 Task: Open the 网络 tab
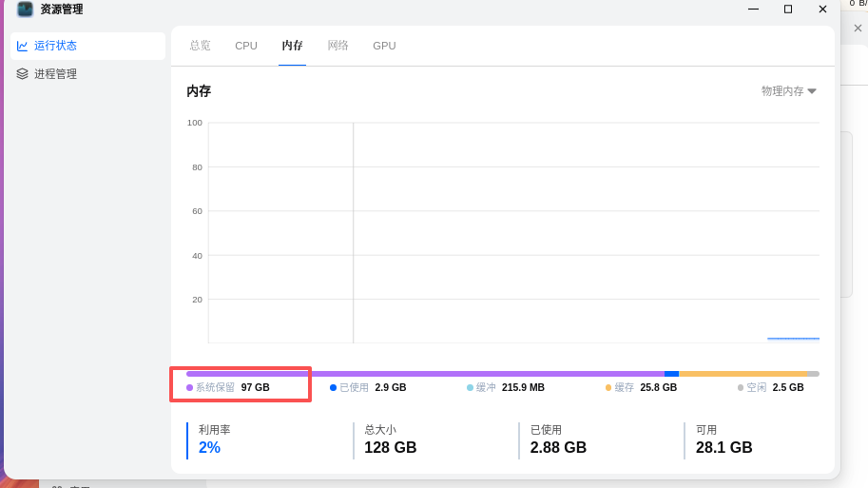338,46
